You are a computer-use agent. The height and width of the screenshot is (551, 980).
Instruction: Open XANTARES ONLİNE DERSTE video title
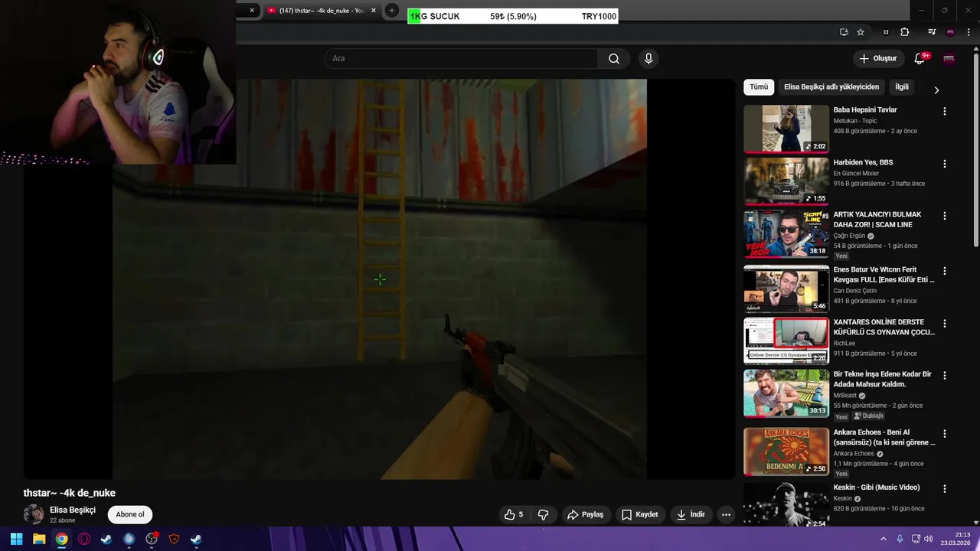pyautogui.click(x=884, y=327)
